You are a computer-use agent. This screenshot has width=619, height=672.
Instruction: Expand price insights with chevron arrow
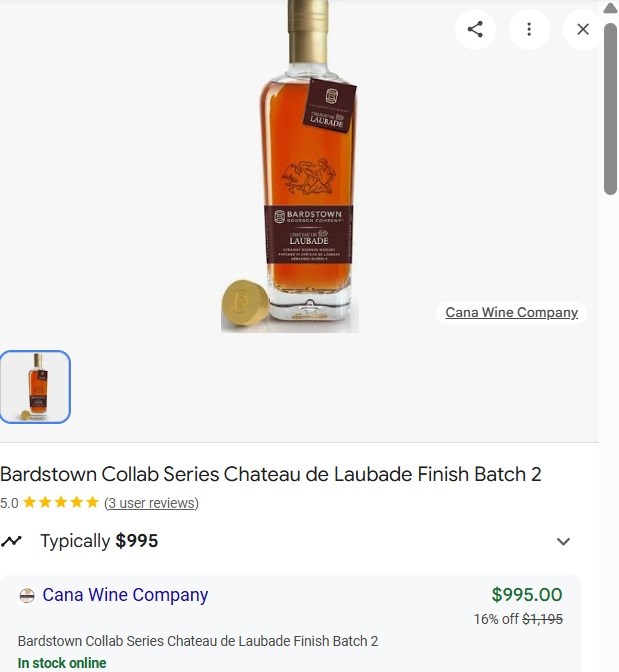point(563,541)
